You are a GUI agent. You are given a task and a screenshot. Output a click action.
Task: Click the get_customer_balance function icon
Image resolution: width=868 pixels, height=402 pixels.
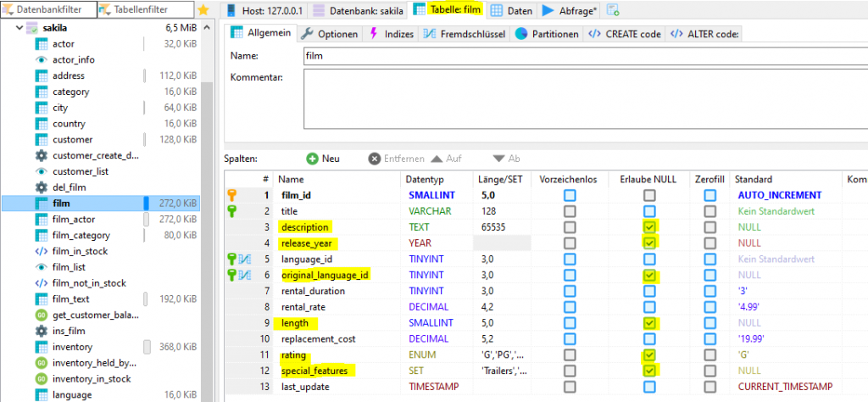(x=41, y=315)
